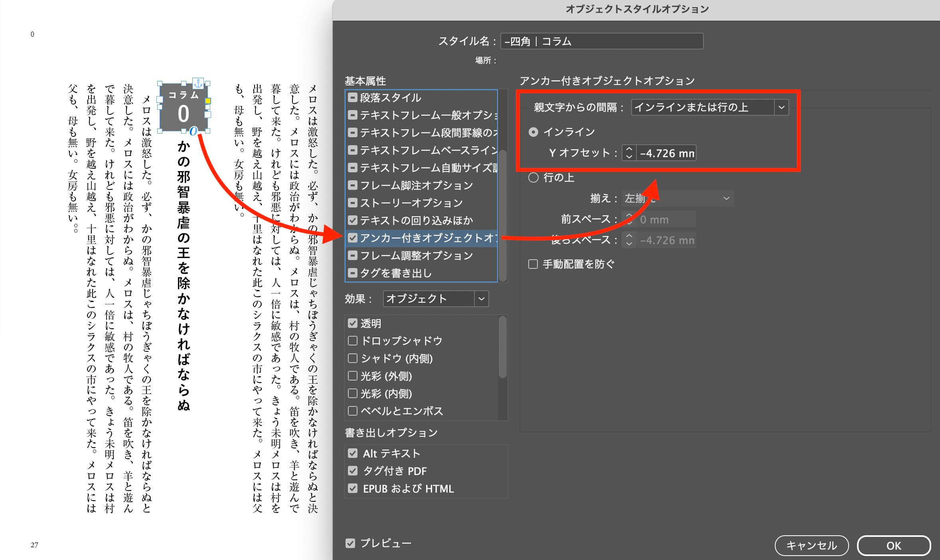Enable the 手動配置を防ぐ checkbox
This screenshot has width=940, height=560.
533,264
